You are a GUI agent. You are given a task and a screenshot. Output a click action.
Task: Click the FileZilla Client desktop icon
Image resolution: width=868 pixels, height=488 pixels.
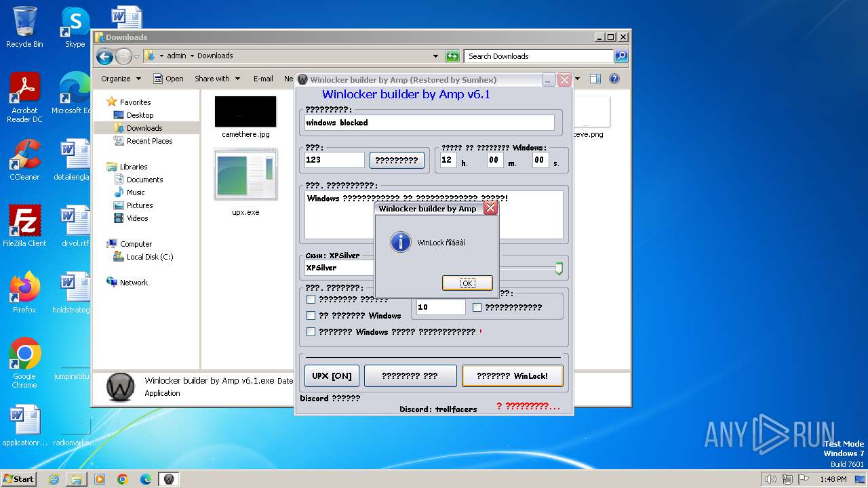24,226
